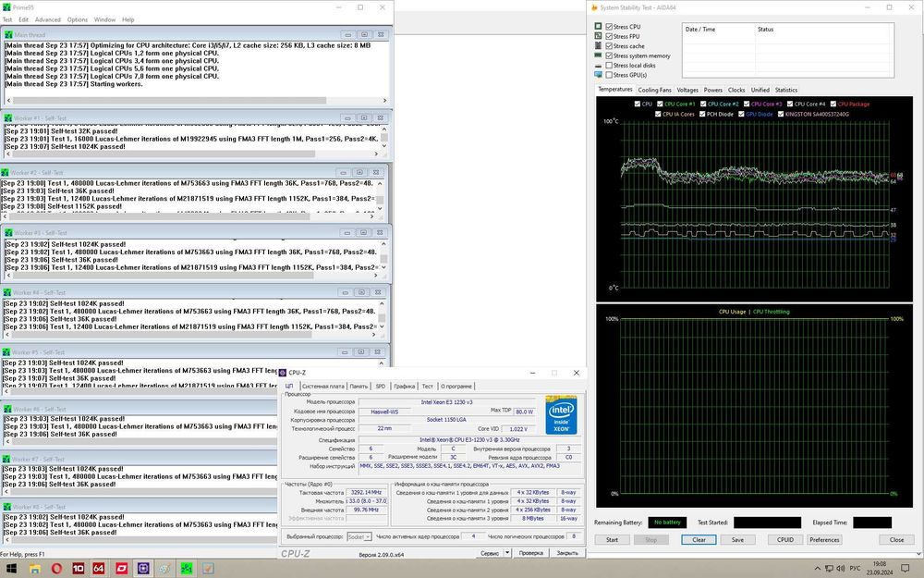Open File Explorer from the taskbar
Screen dimensions: 924x578
click(35, 569)
